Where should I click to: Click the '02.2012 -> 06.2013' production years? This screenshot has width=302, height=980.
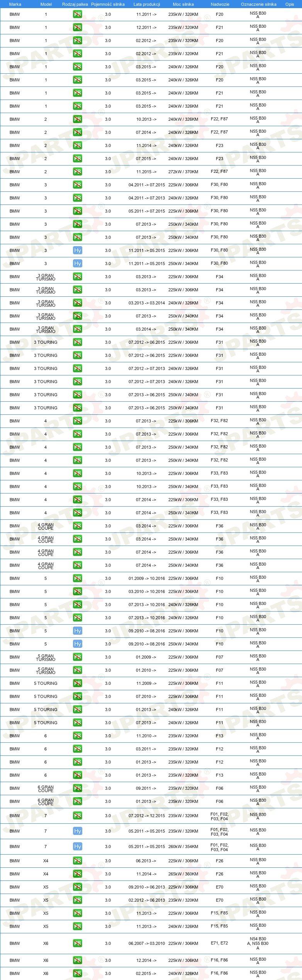pos(147,900)
